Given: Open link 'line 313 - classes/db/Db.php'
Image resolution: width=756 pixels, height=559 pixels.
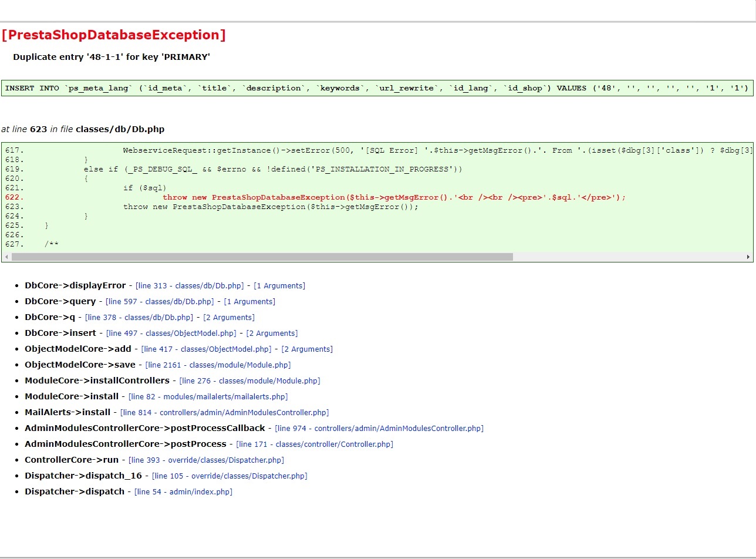Looking at the screenshot, I should [x=190, y=286].
